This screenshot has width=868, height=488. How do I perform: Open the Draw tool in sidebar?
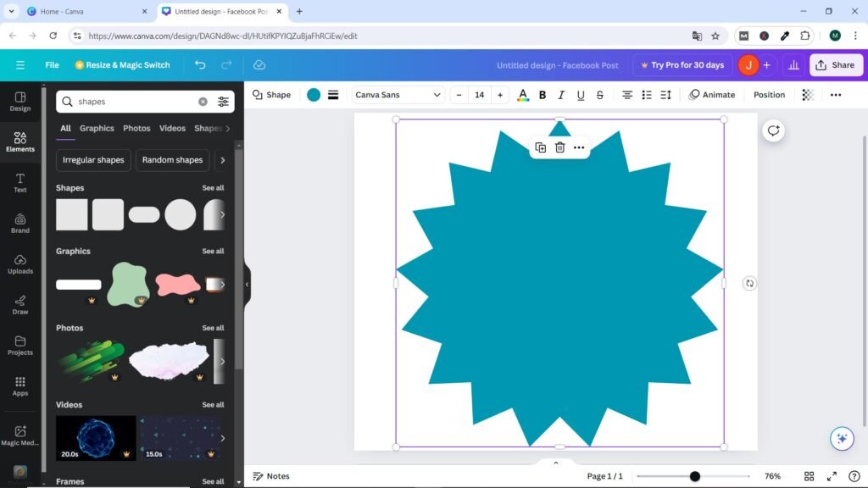tap(20, 304)
